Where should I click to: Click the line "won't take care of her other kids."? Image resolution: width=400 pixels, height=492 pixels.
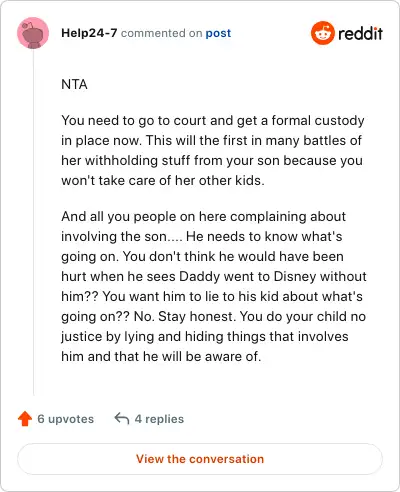163,181
